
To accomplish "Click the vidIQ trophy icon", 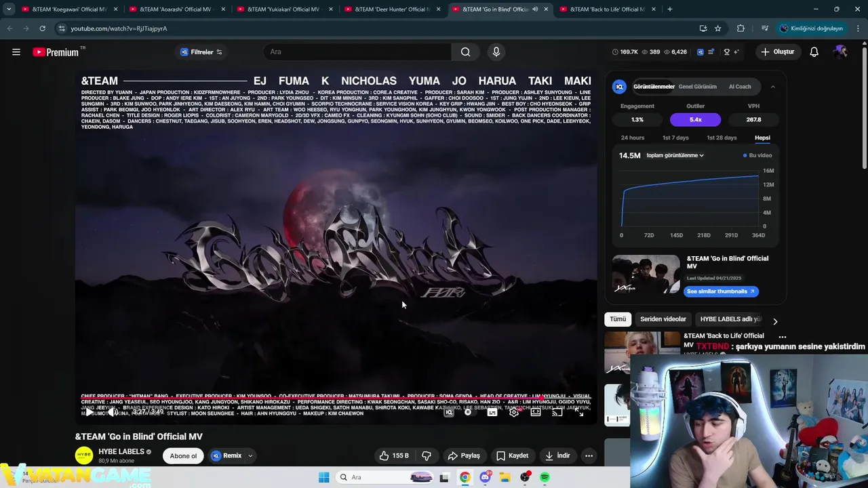I will click(727, 52).
